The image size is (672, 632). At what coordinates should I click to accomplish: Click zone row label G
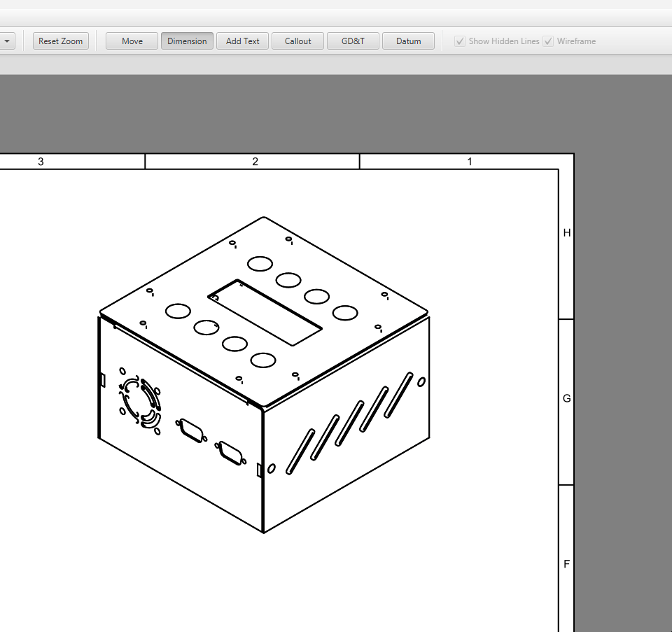point(567,399)
